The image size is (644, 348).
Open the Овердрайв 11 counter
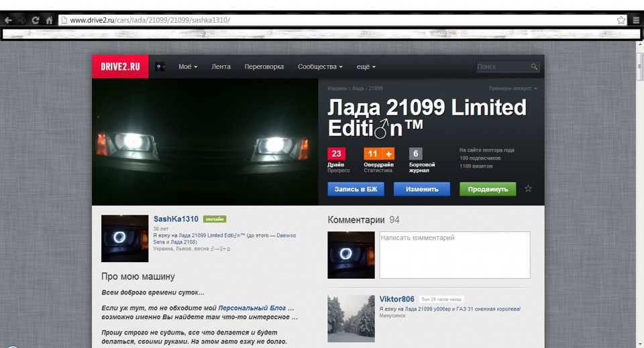pyautogui.click(x=374, y=154)
